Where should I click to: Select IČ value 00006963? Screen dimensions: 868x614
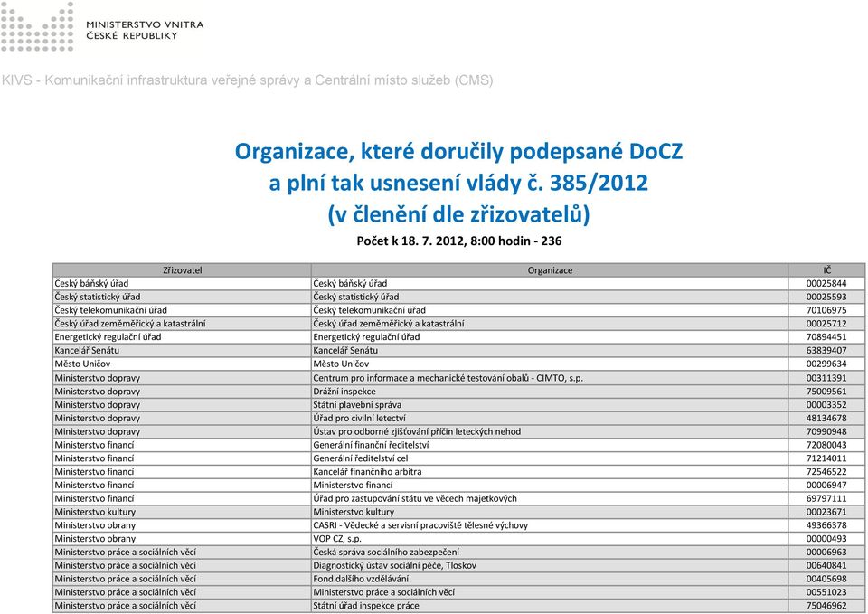[826, 552]
